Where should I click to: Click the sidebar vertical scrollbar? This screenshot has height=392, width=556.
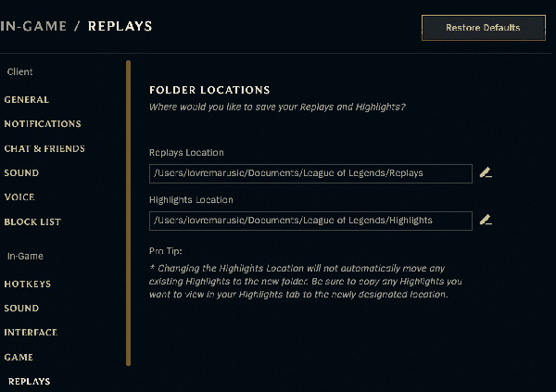pyautogui.click(x=129, y=213)
